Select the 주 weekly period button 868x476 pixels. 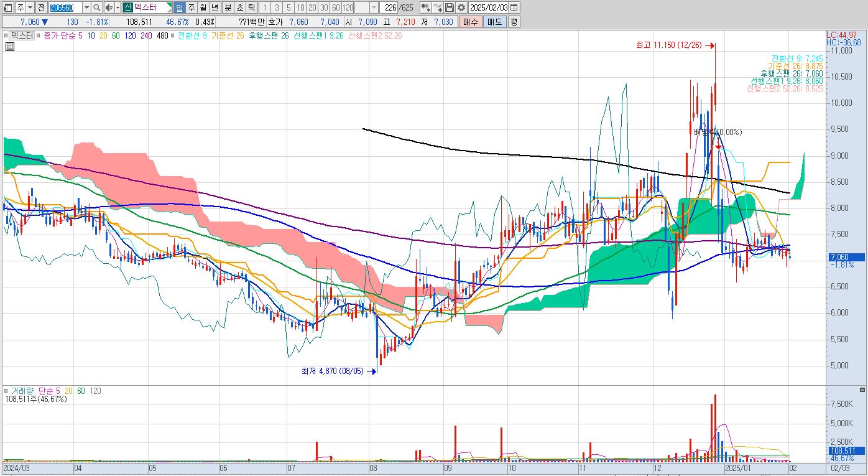point(190,7)
